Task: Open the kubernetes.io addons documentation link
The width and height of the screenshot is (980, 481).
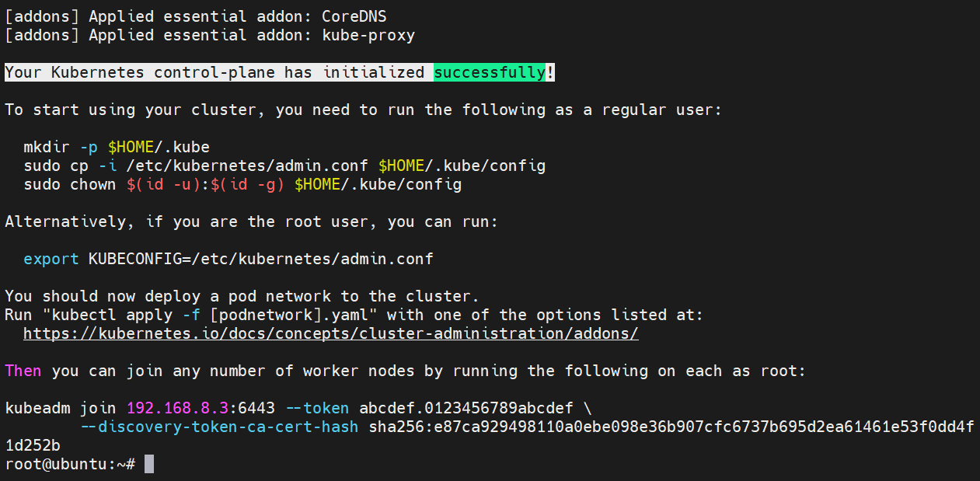Action: [x=330, y=333]
